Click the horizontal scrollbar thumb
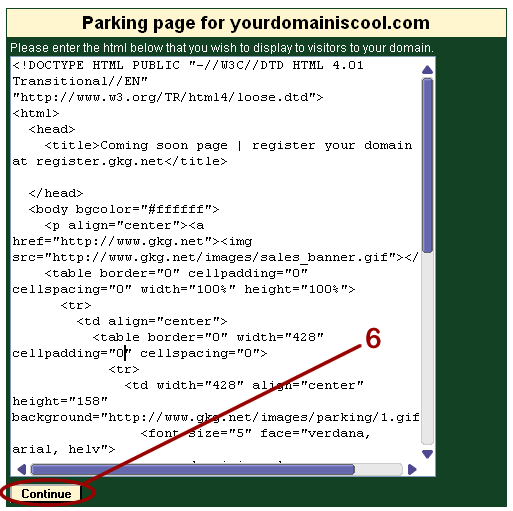Image resolution: width=513 pixels, height=511 pixels. [x=192, y=469]
